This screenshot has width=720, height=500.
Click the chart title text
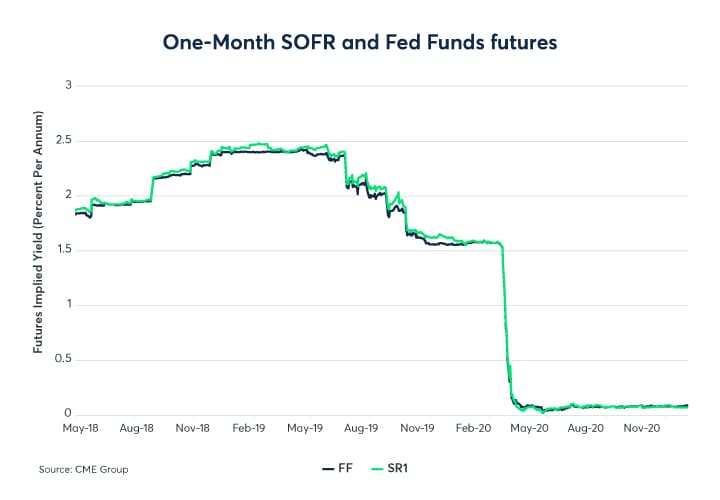[360, 43]
